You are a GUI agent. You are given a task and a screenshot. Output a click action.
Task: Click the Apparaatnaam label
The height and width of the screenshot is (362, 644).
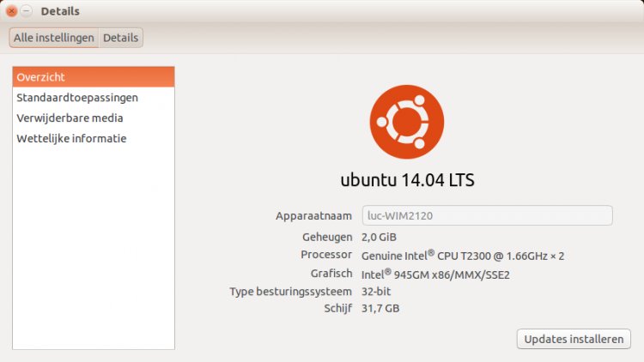313,216
